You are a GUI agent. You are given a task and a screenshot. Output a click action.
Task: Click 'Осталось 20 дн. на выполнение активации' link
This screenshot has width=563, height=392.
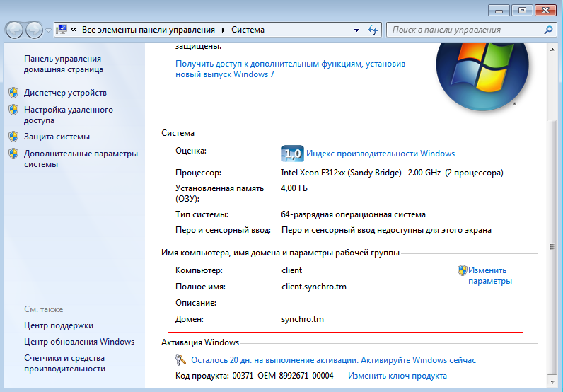[x=333, y=360]
